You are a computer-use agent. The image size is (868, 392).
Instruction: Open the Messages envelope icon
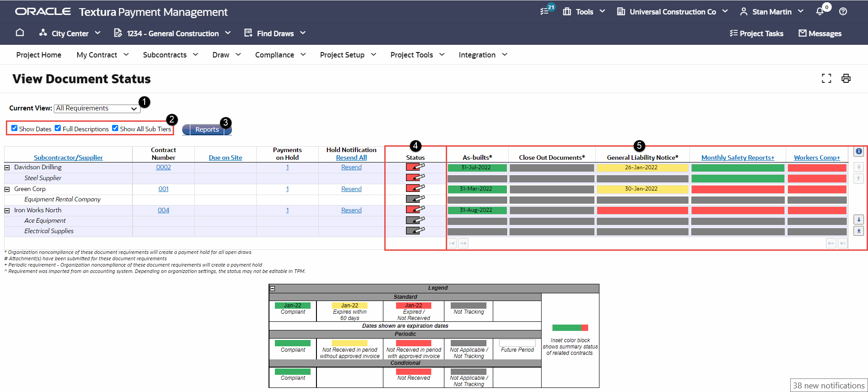click(x=802, y=33)
